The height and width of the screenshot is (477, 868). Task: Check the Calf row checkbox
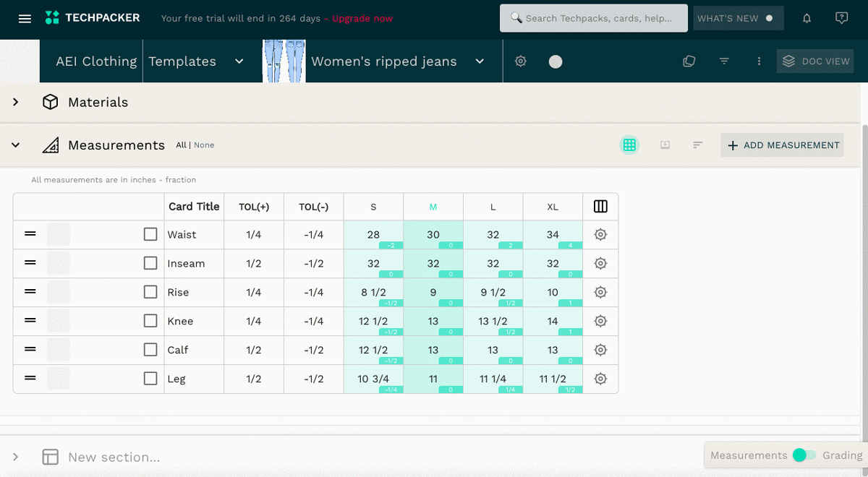150,349
